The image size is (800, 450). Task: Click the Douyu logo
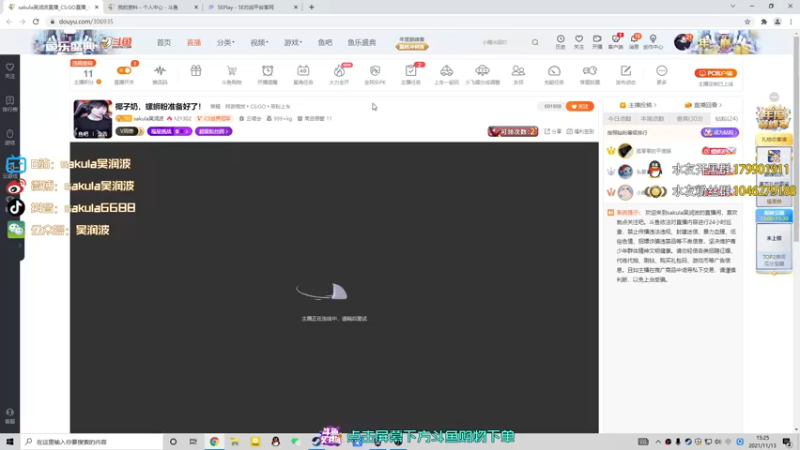(117, 43)
